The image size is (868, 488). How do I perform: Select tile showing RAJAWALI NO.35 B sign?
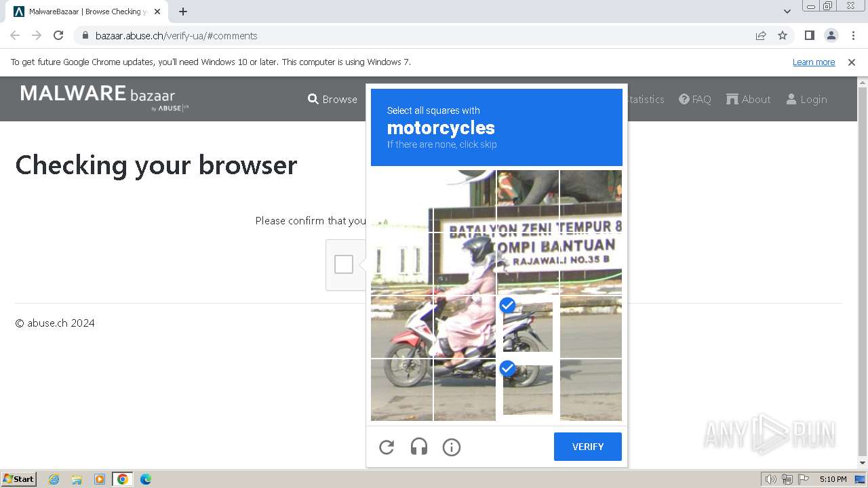click(528, 264)
